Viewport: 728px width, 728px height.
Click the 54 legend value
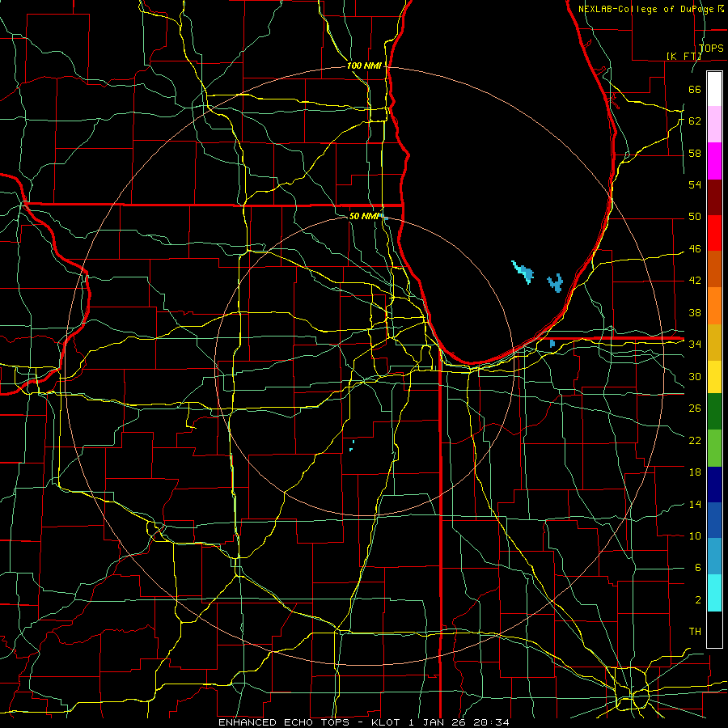[695, 184]
